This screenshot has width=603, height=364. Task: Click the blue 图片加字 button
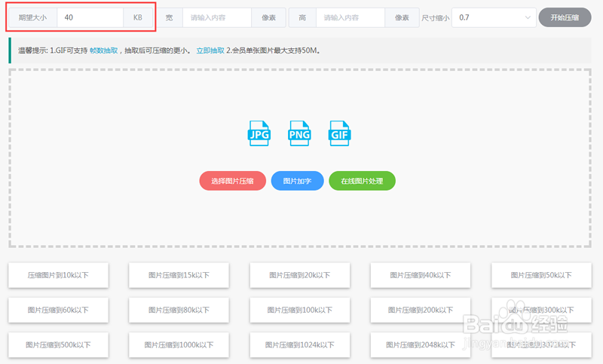point(297,181)
